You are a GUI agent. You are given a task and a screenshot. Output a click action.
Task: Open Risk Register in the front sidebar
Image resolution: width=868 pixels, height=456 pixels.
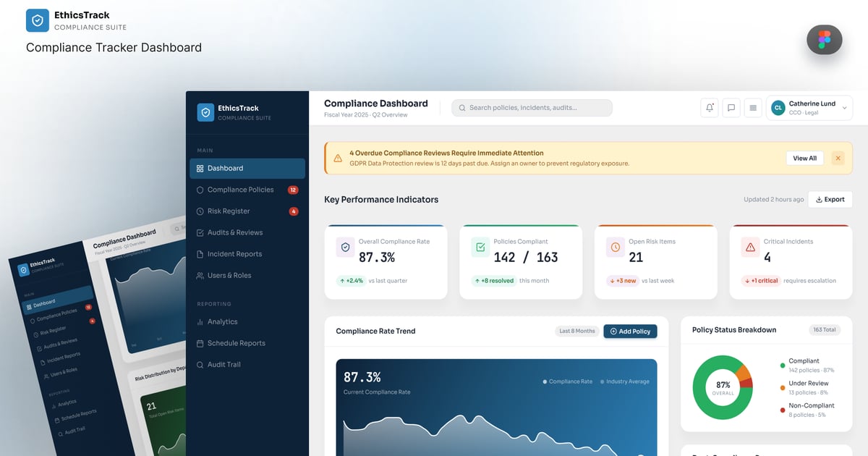click(247, 211)
